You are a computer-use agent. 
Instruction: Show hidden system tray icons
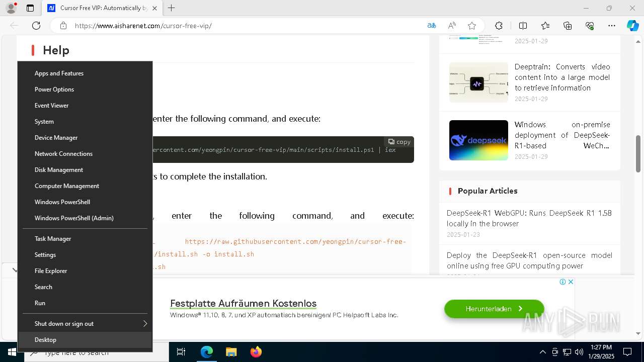[x=542, y=352]
